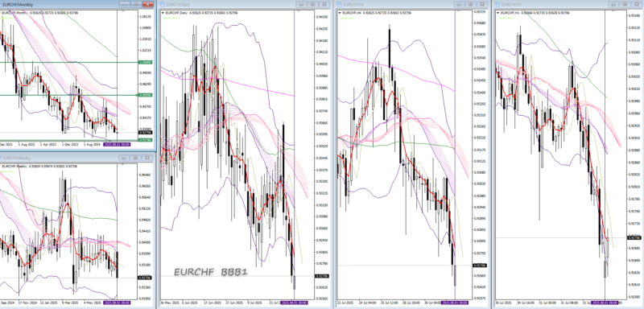This screenshot has width=644, height=309.
Task: Click the 0.92706 current price tag in Monthly chart
Action: pyautogui.click(x=144, y=133)
